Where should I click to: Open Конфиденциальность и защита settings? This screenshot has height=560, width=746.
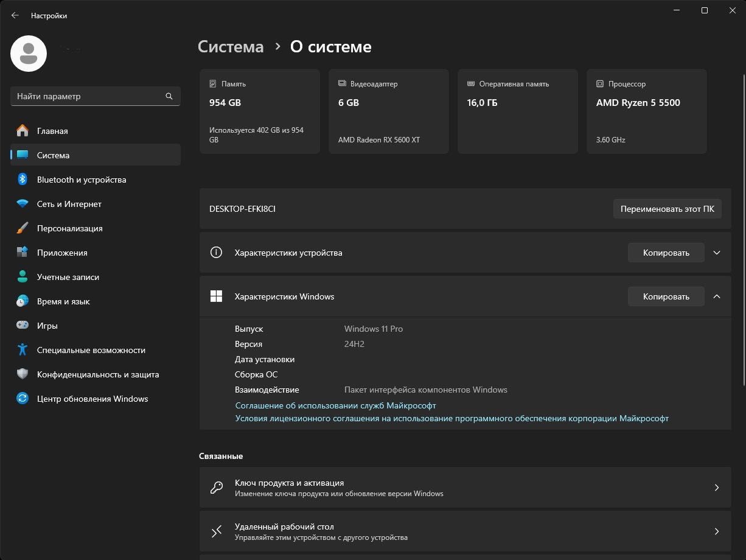pyautogui.click(x=96, y=374)
